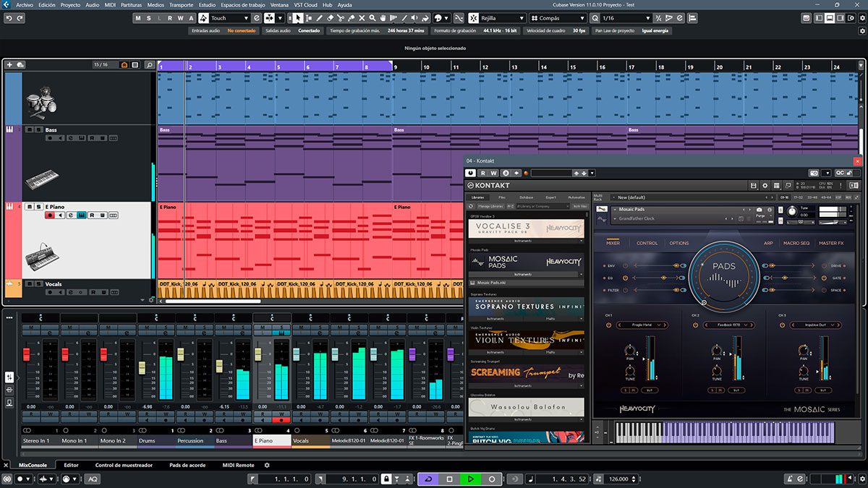
Task: Click bar 9 on the timeline ruler
Action: point(396,67)
